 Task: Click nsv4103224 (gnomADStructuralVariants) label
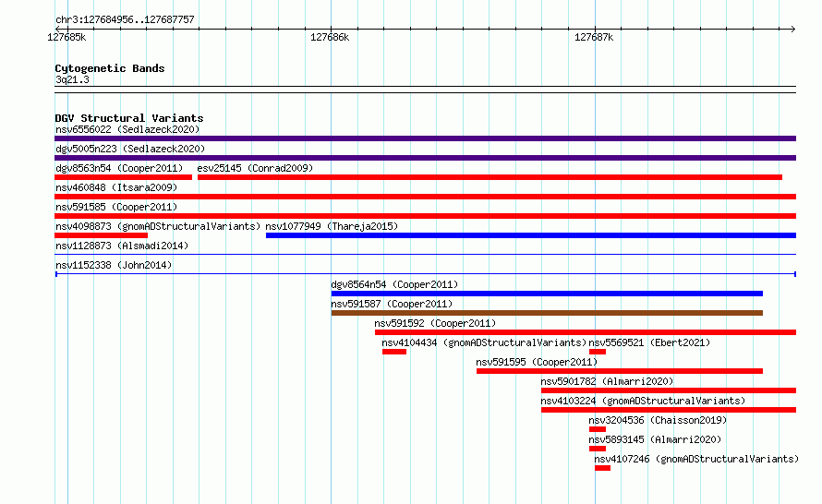click(643, 401)
